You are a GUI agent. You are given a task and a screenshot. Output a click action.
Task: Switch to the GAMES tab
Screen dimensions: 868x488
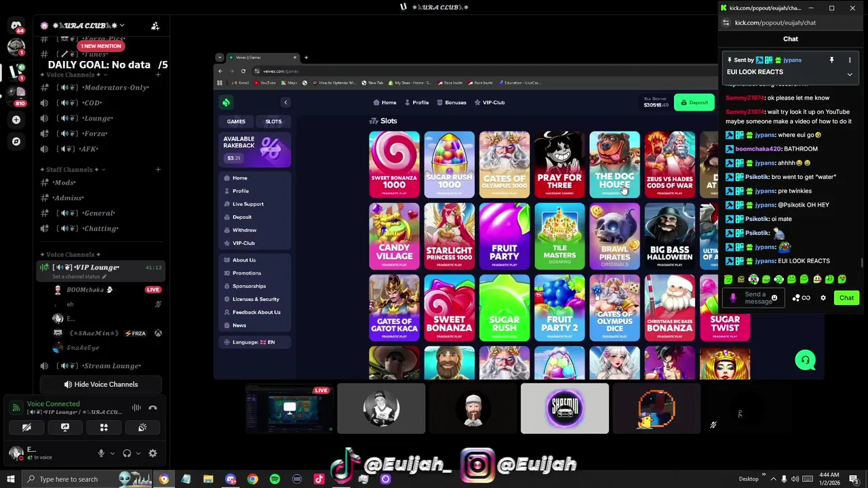(x=236, y=121)
